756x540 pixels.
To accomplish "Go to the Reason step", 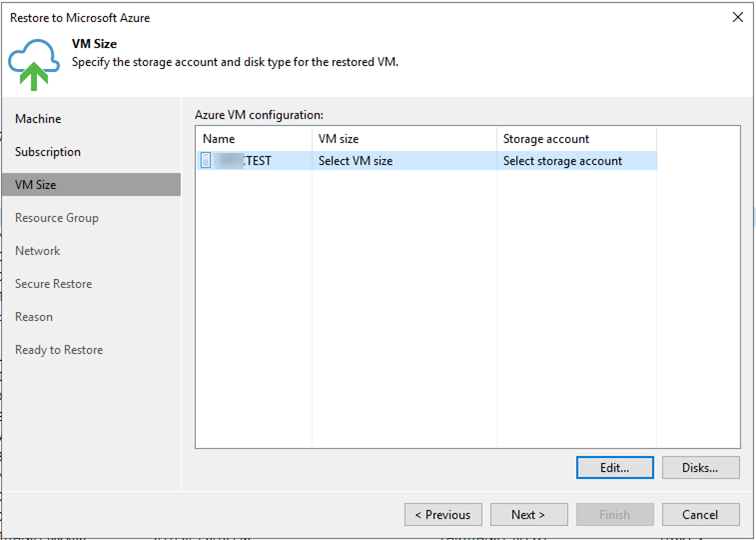I will pyautogui.click(x=34, y=317).
